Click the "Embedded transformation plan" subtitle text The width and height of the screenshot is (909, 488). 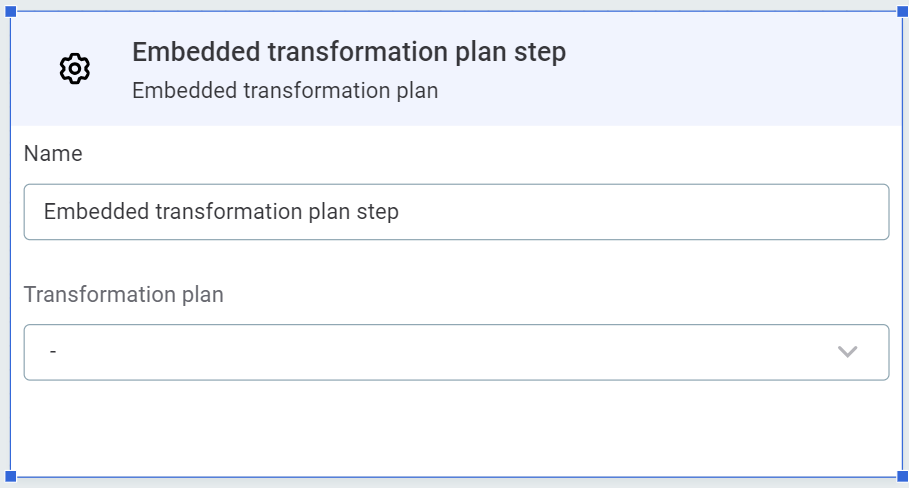[285, 90]
